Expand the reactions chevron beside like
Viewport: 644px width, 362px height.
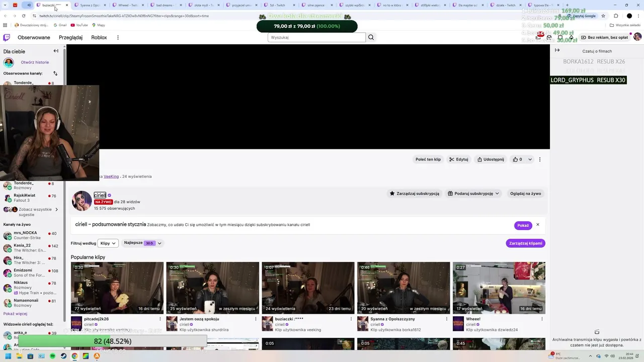(x=530, y=159)
